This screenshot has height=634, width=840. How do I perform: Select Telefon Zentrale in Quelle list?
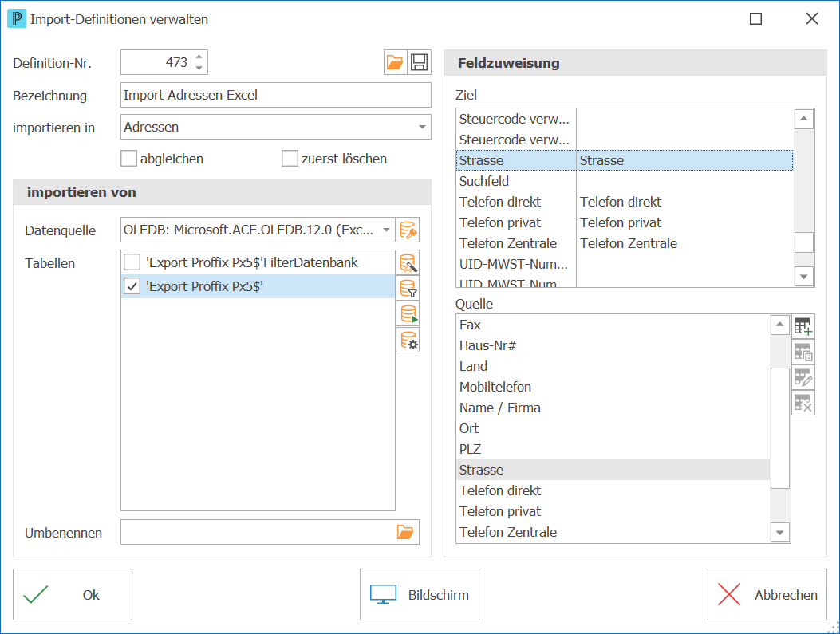point(613,532)
